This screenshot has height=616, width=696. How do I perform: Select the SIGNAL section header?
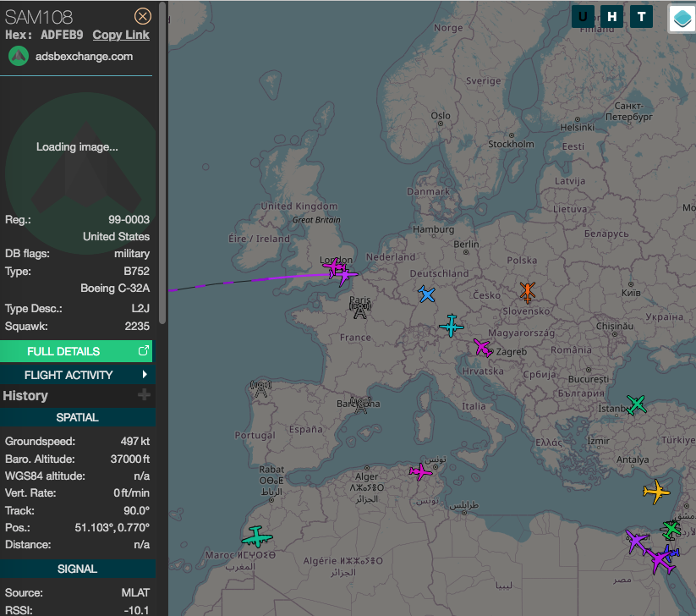(x=77, y=569)
